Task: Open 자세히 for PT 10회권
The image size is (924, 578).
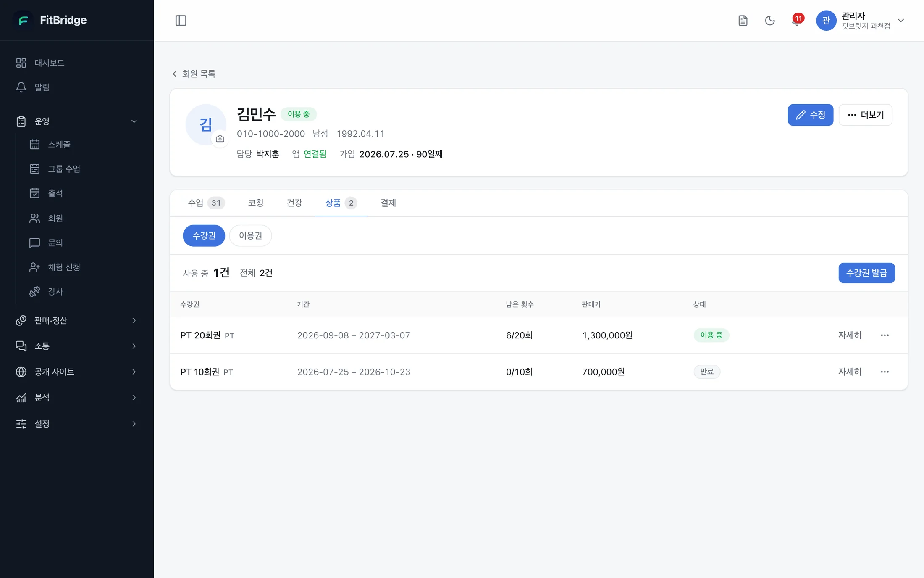Action: [x=850, y=372]
